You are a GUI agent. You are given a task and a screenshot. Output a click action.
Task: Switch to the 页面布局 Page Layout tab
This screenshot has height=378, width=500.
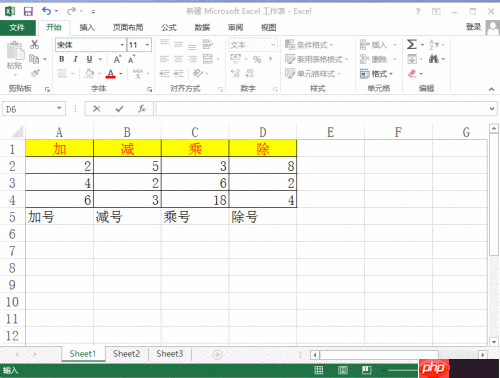[128, 28]
